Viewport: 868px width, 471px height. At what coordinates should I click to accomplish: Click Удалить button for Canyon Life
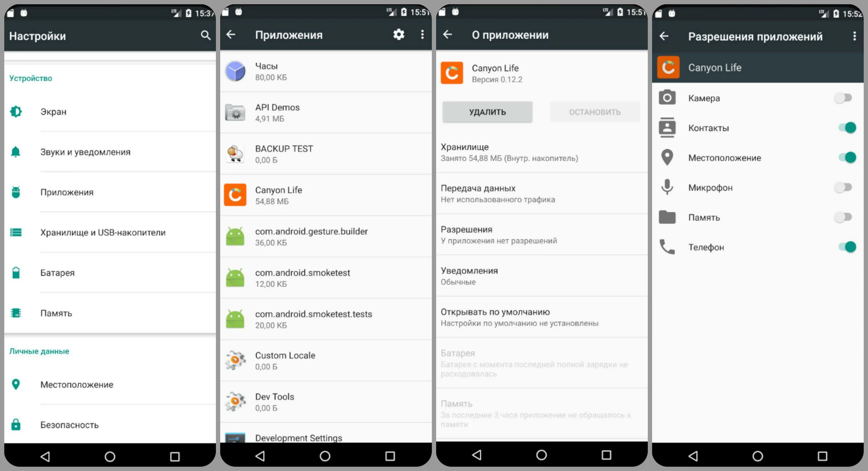tap(487, 111)
